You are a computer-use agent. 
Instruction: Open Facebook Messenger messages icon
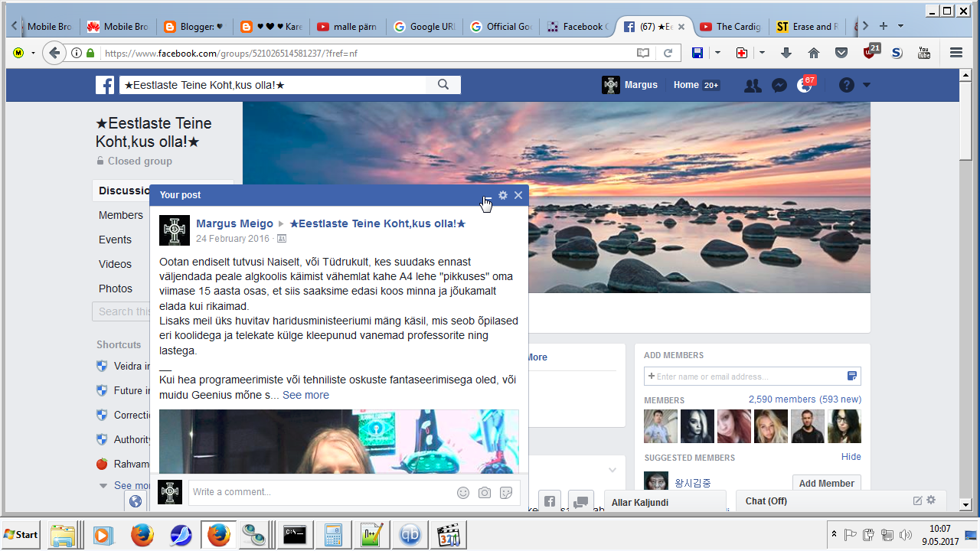(779, 86)
